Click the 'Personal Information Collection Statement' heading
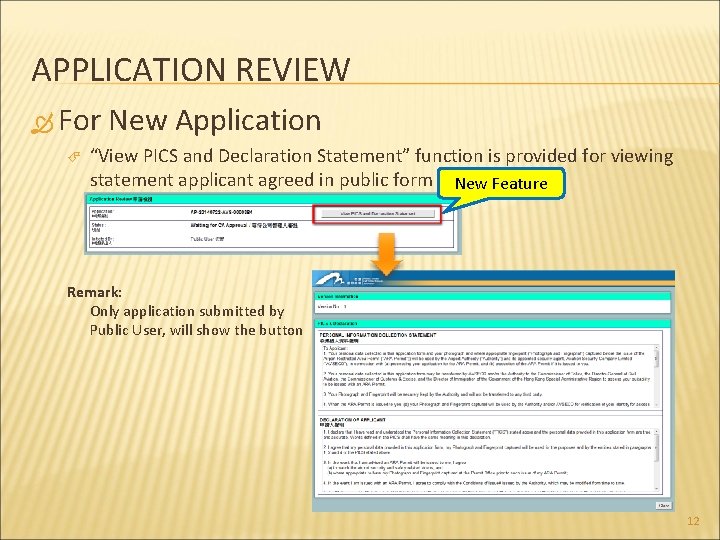 click(378, 335)
